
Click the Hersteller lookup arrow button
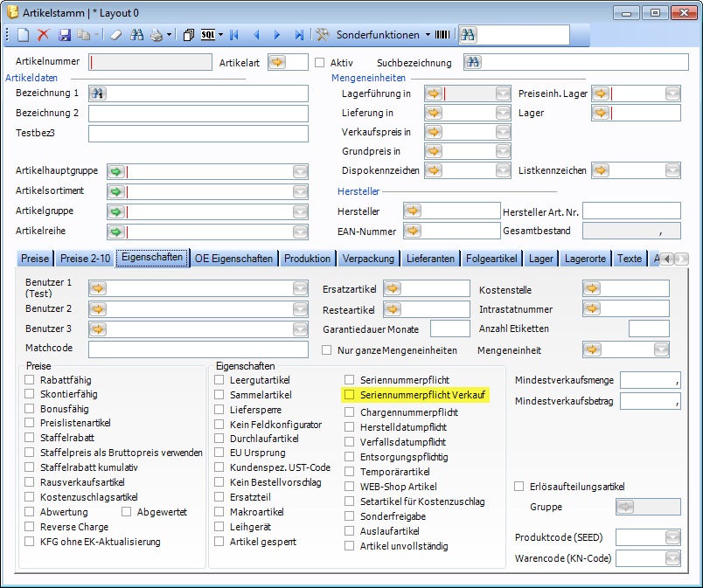click(413, 211)
